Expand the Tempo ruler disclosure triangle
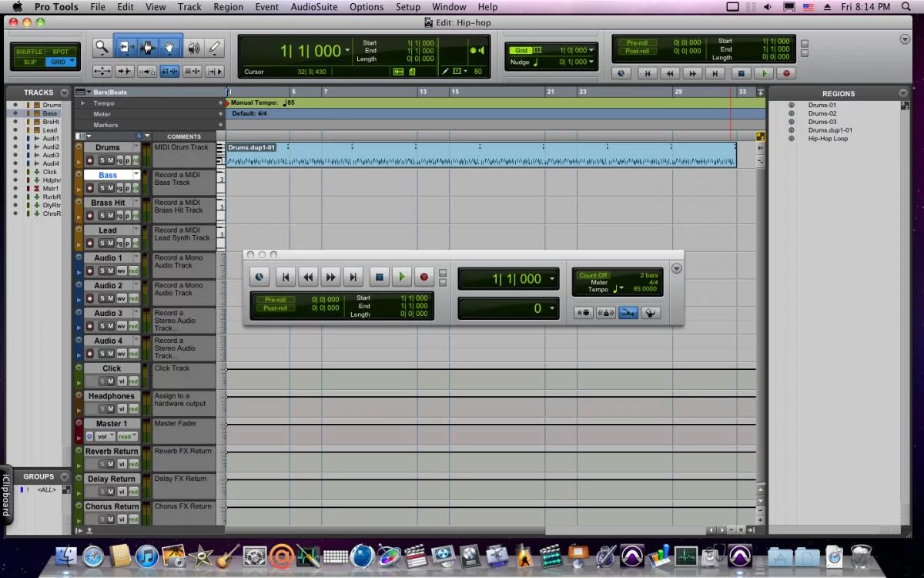Image resolution: width=924 pixels, height=578 pixels. click(83, 103)
